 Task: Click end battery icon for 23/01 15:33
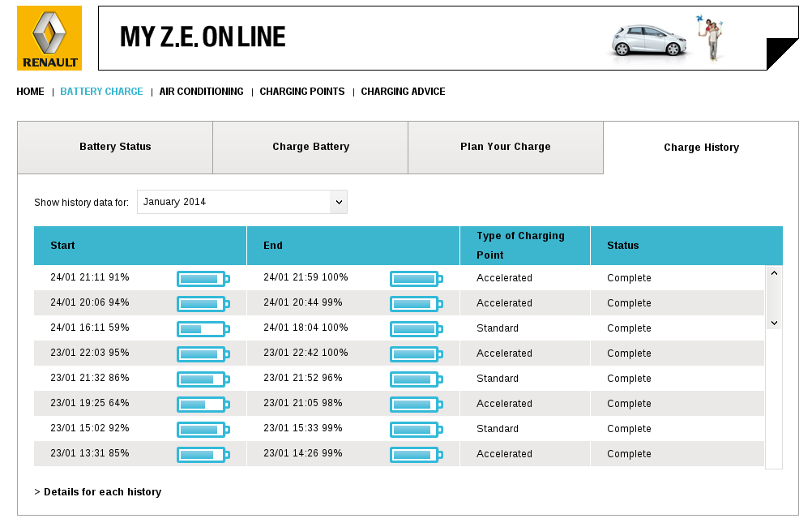417,430
